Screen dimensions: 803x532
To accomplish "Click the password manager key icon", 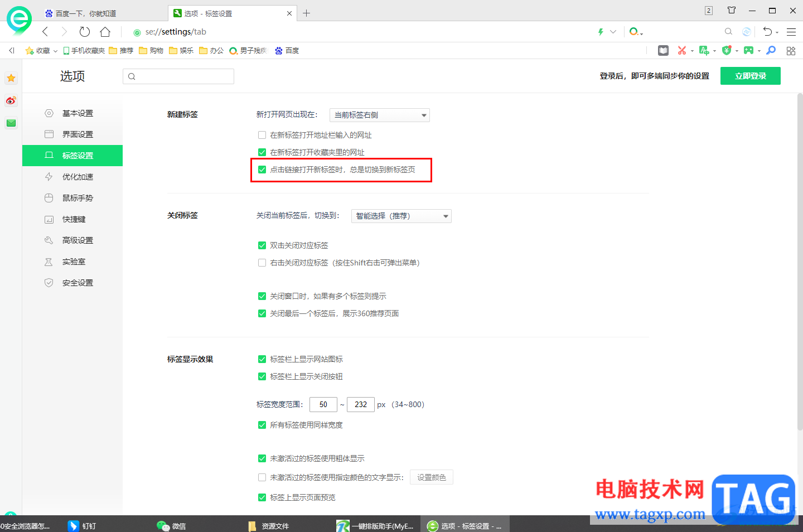I will (771, 50).
